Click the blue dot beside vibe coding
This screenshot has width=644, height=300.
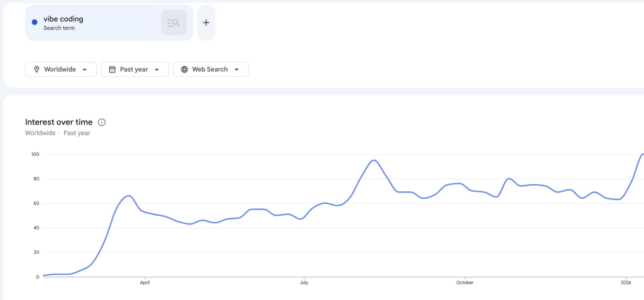(35, 23)
